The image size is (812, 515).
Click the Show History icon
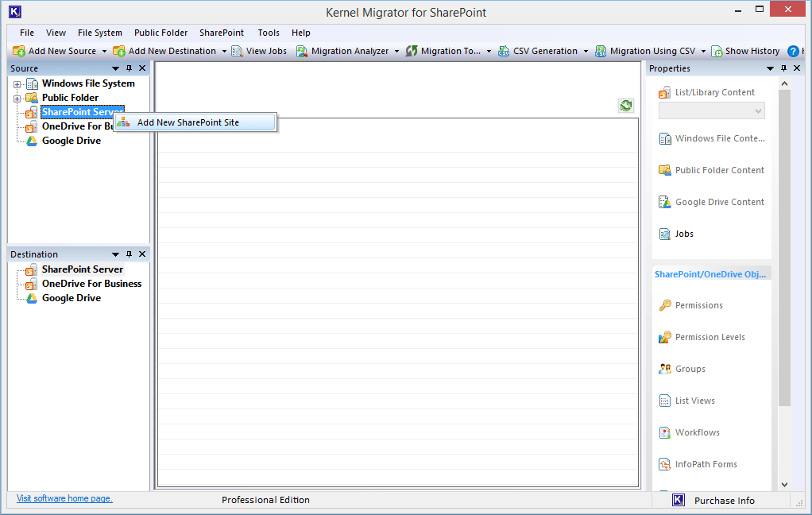coord(717,51)
